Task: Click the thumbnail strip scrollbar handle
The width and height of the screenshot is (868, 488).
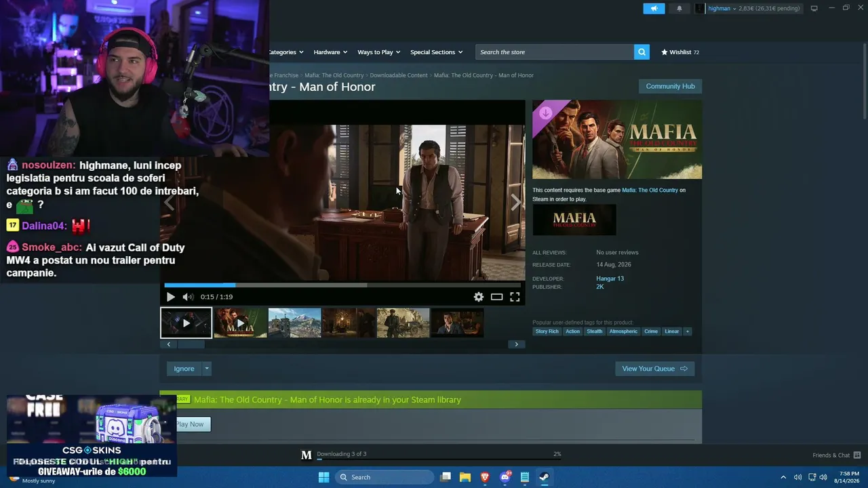Action: pos(191,344)
